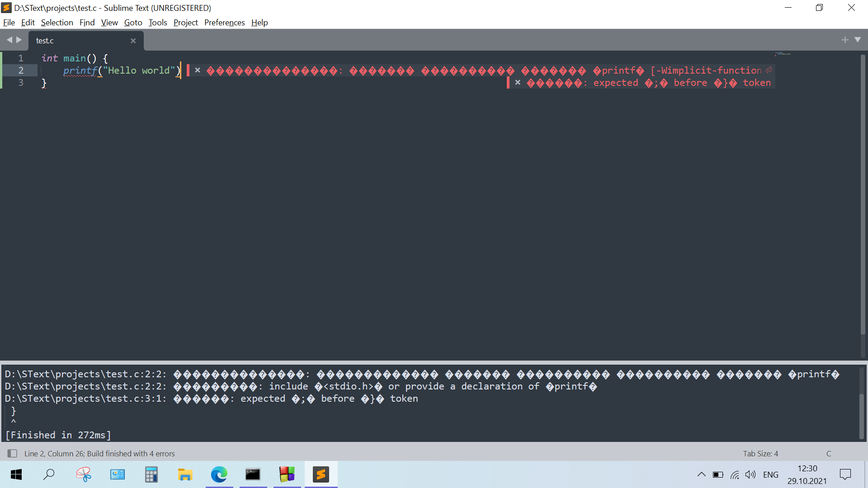Click the Sublime Text logo in the title bar
Image resolution: width=868 pixels, height=488 pixels.
click(6, 7)
